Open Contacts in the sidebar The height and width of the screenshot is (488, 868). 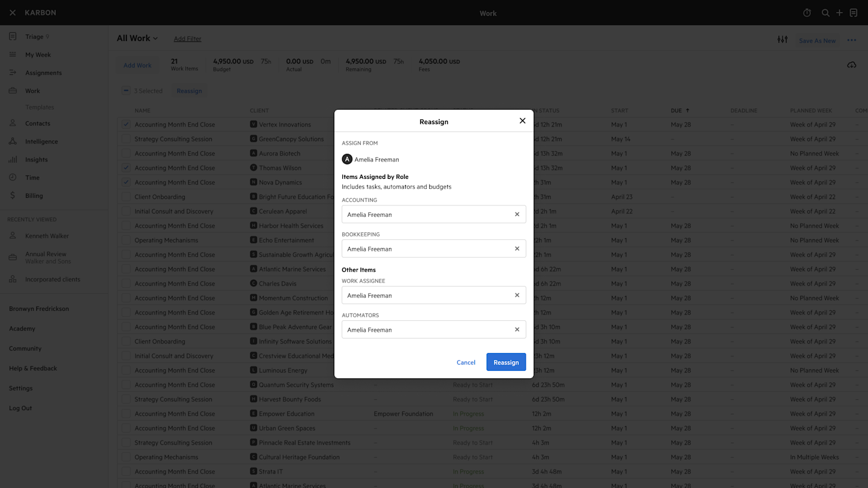[38, 123]
